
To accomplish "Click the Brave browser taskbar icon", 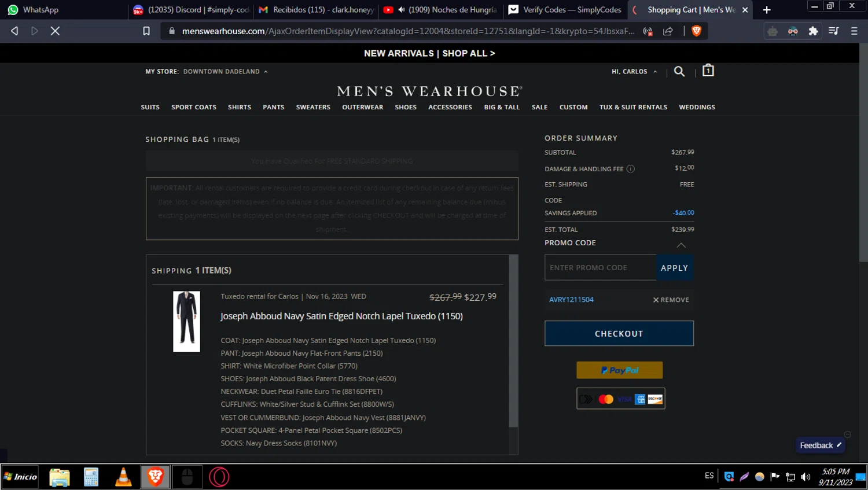I will (x=155, y=477).
